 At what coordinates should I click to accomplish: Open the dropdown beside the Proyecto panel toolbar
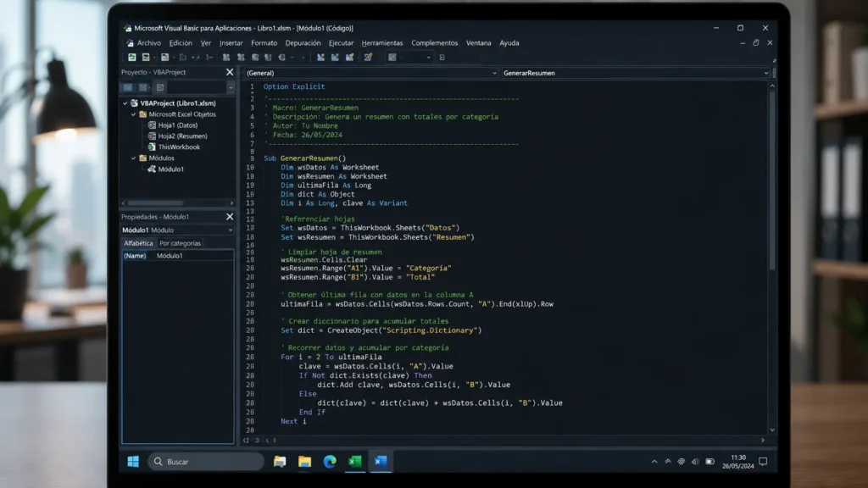tap(231, 87)
